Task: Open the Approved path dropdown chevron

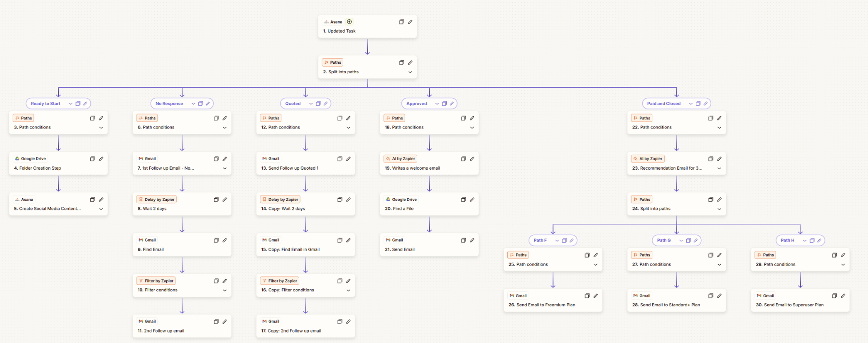Action: 437,104
